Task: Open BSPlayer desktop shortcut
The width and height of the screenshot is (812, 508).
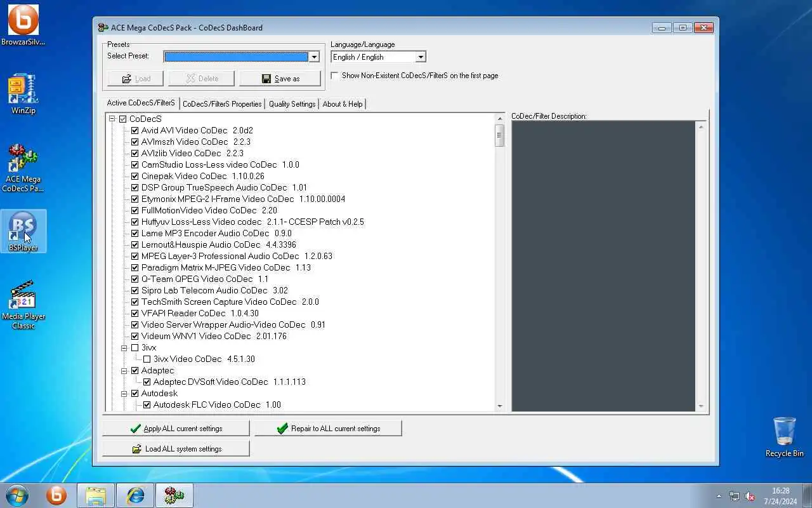Action: click(23, 232)
